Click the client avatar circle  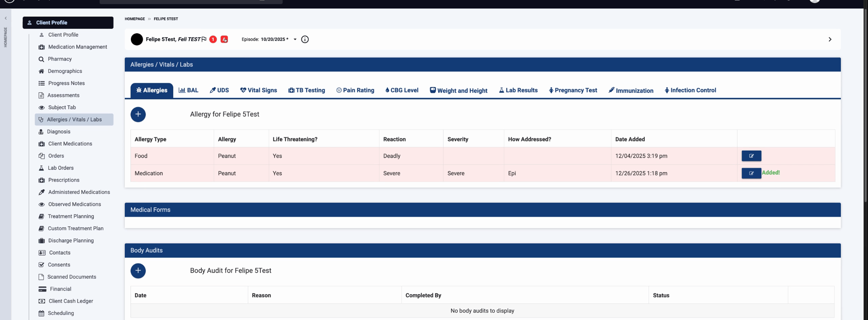click(137, 39)
